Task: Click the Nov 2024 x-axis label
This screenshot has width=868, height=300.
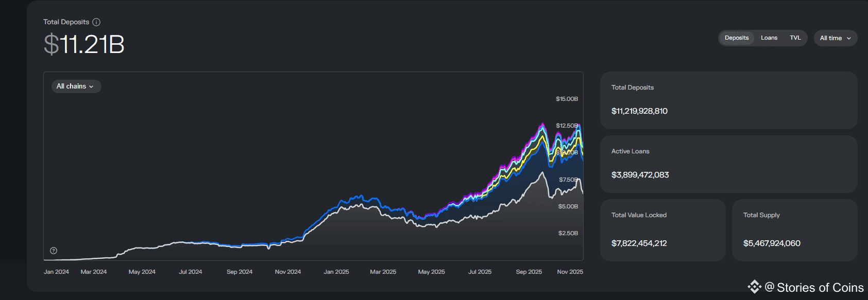Action: 287,272
